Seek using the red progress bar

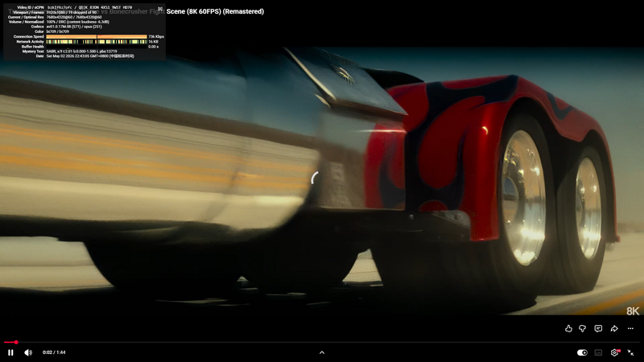[322, 342]
